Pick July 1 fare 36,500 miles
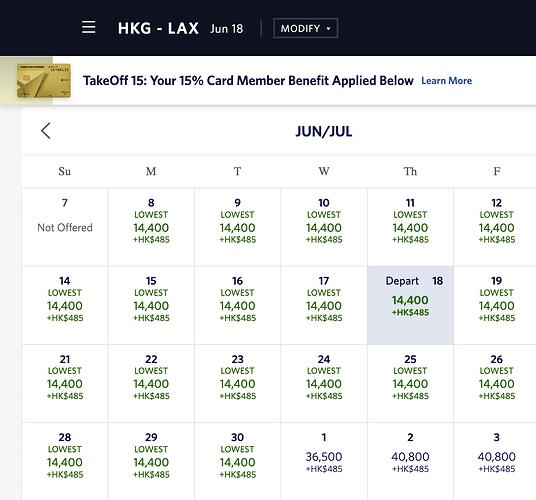Image resolution: width=536 pixels, height=500 pixels. point(324,461)
